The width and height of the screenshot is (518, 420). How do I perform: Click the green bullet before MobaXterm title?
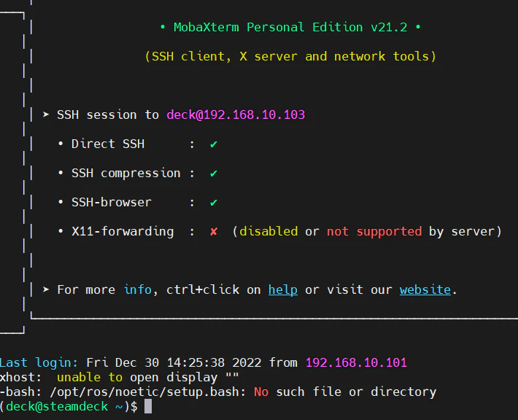point(163,28)
